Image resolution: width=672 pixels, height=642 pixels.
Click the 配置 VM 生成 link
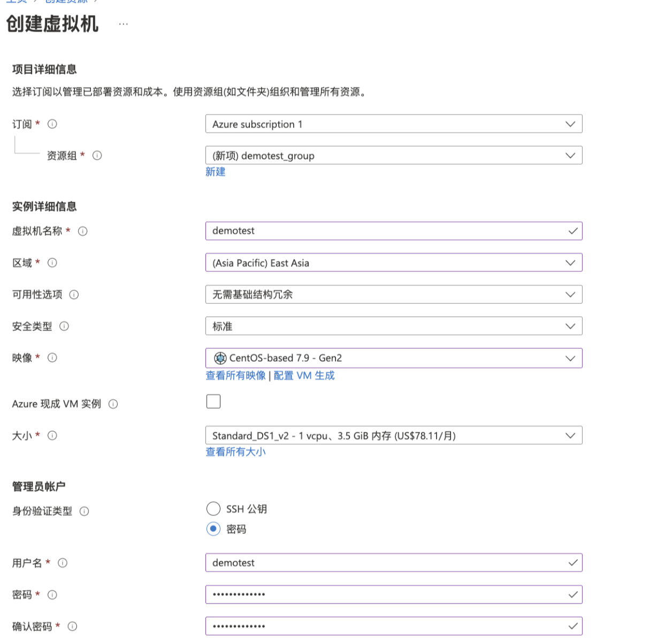coord(304,376)
